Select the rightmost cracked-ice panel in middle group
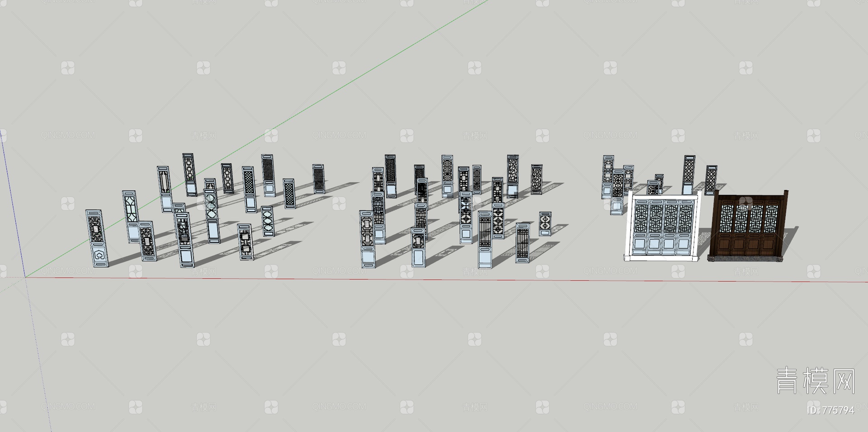This screenshot has width=868, height=432. click(536, 179)
